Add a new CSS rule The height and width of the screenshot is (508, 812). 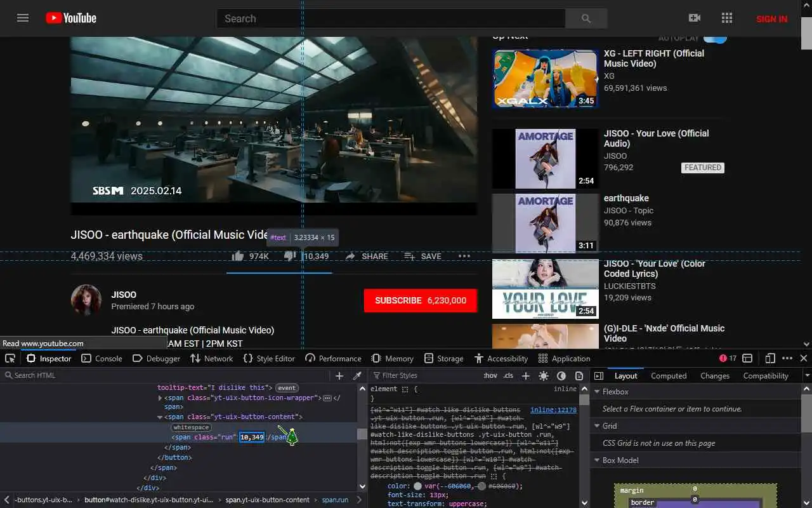(525, 376)
